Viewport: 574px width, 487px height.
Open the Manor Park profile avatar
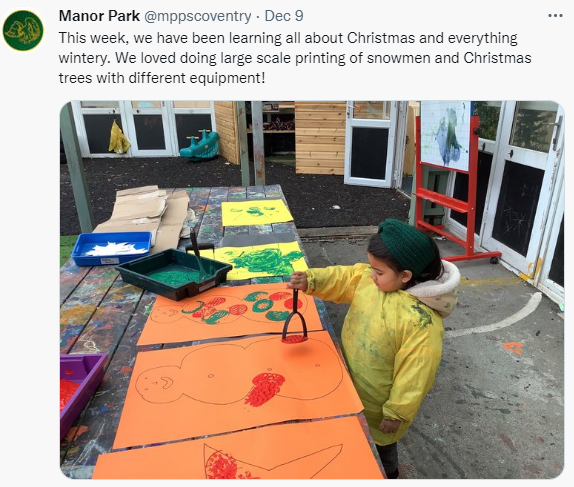click(x=23, y=30)
